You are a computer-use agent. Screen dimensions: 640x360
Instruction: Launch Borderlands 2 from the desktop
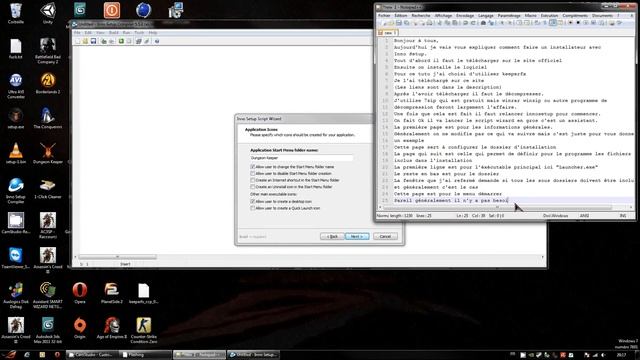coord(48,83)
